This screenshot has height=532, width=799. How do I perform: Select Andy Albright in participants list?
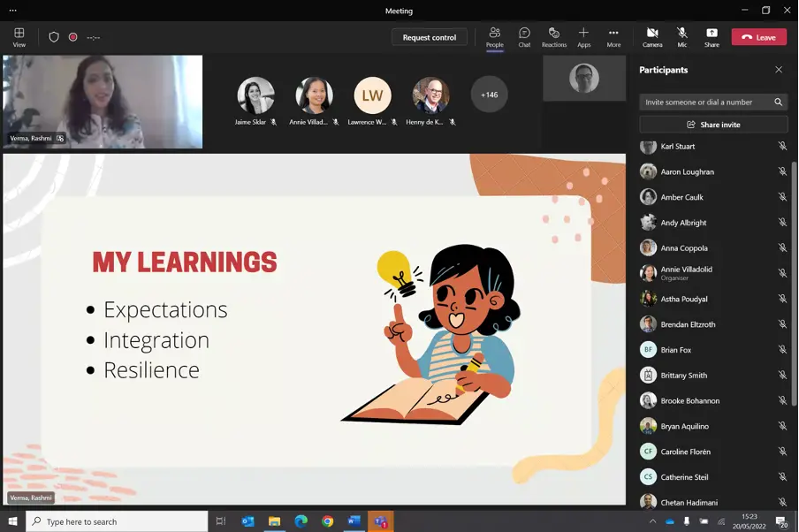click(x=713, y=223)
